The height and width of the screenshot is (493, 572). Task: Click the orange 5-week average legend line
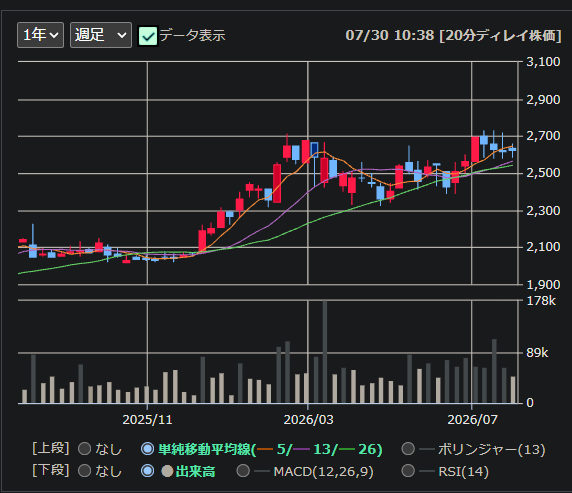(x=265, y=449)
